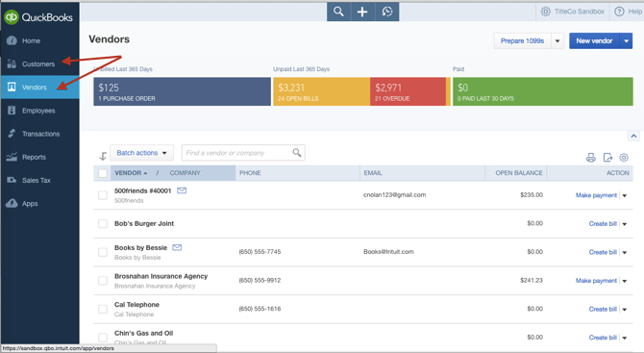
Task: Check the Brosnahan Insurance Agency checkbox
Action: click(103, 280)
